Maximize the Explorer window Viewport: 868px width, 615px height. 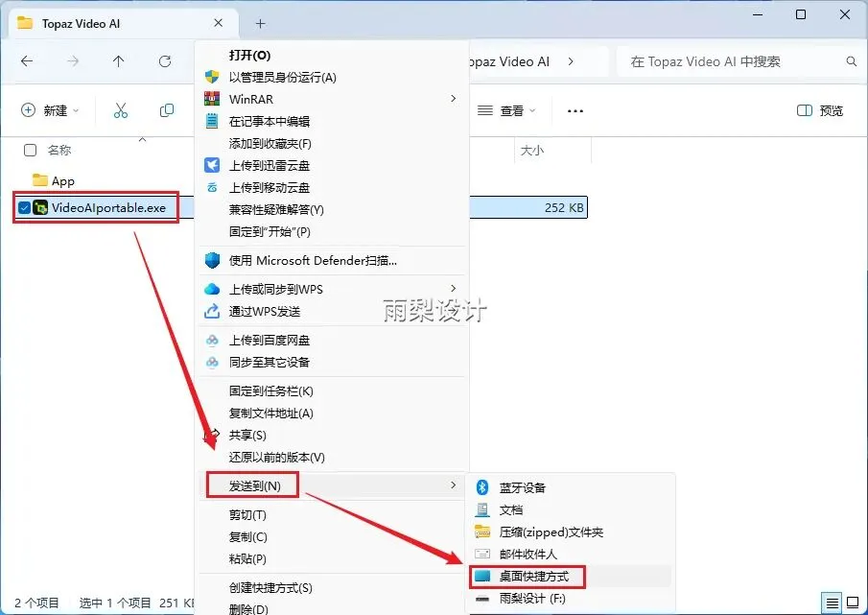pos(801,15)
